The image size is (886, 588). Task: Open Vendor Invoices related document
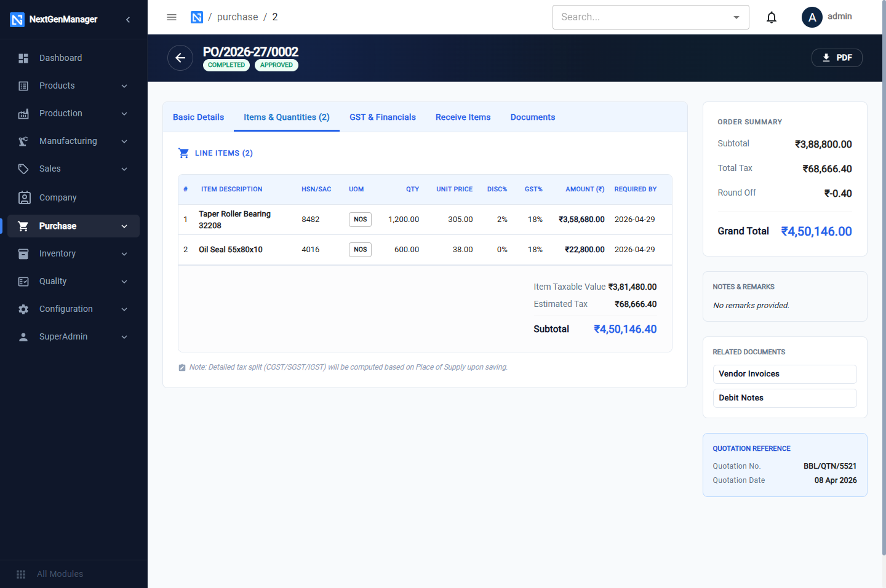[x=784, y=374]
